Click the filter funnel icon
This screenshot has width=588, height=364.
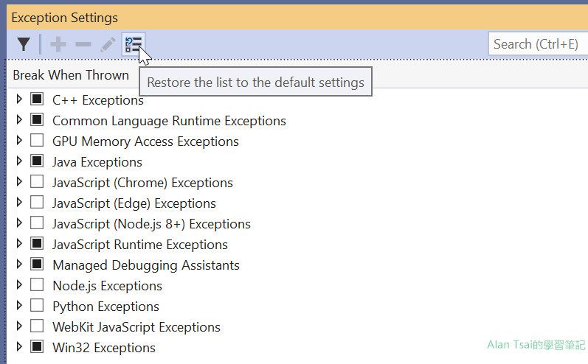click(x=24, y=45)
